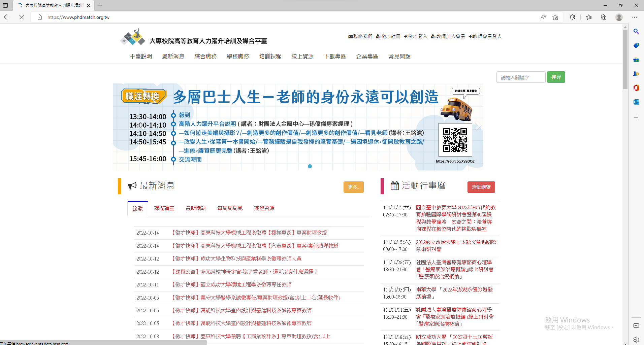The width and height of the screenshot is (644, 345).
Task: Open 平臺說明 menu
Action: [141, 56]
